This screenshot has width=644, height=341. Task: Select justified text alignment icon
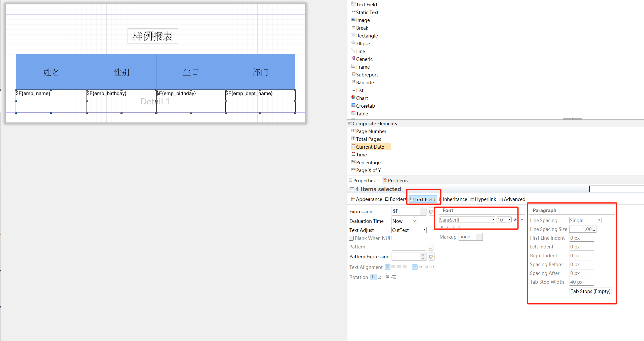[405, 267]
